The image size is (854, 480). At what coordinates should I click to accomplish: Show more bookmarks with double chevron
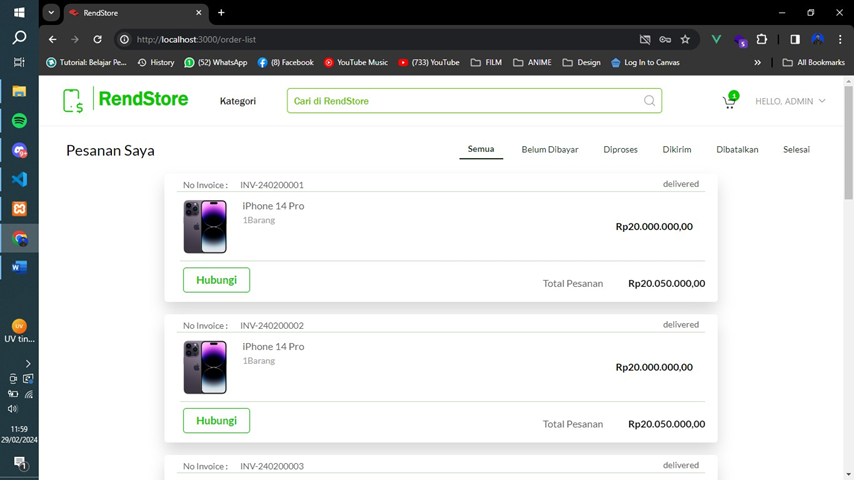click(758, 63)
